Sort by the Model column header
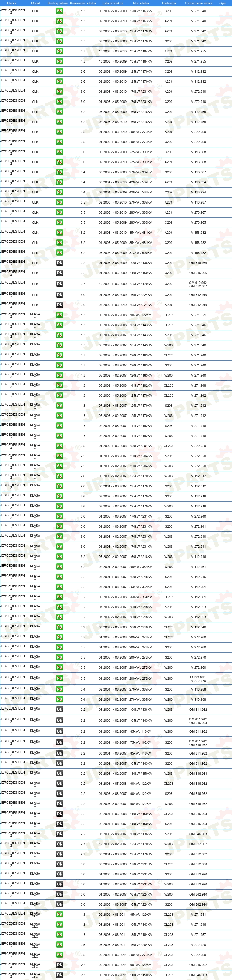232x980 pixels. (x=35, y=3)
